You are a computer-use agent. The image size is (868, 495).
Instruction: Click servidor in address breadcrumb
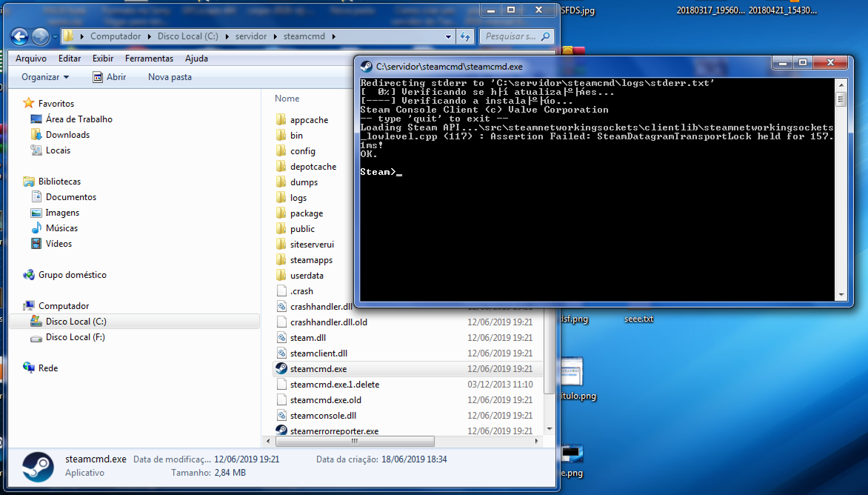pos(251,36)
